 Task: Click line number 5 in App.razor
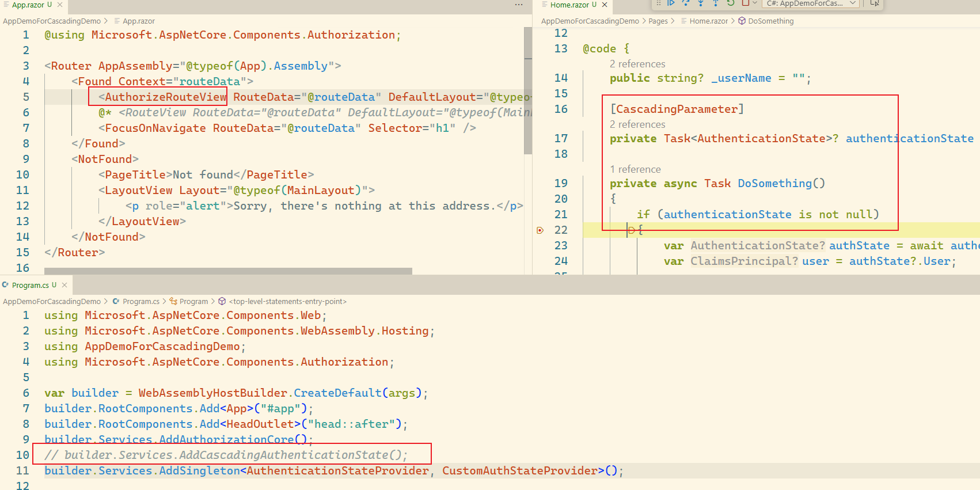click(x=25, y=97)
